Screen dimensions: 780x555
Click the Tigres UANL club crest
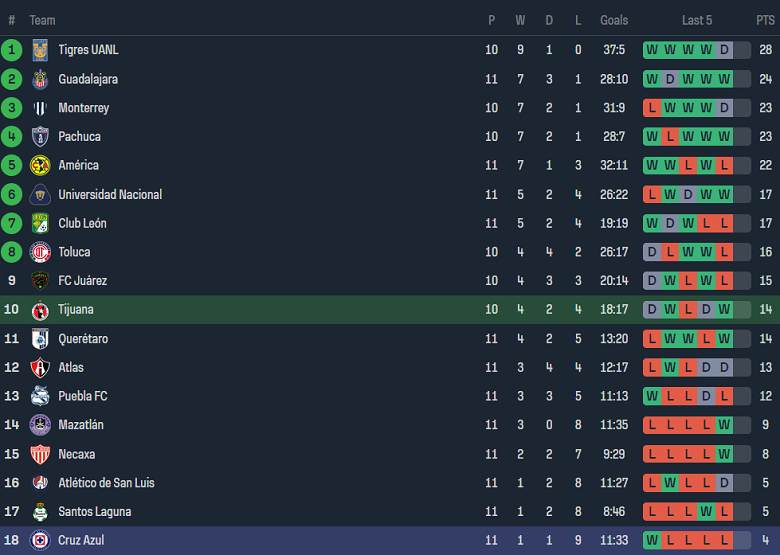pyautogui.click(x=40, y=50)
